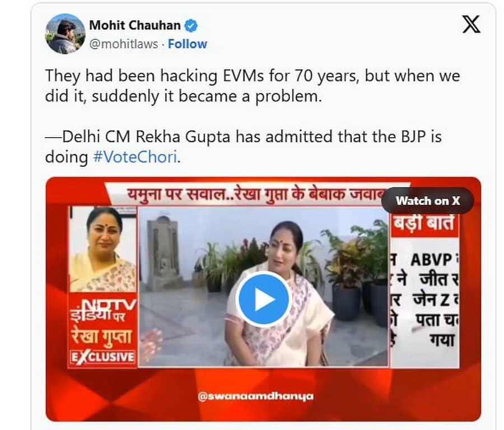Click the रेखा गुप्ता name caption
Screen dimensions: 504x430
pos(101,337)
